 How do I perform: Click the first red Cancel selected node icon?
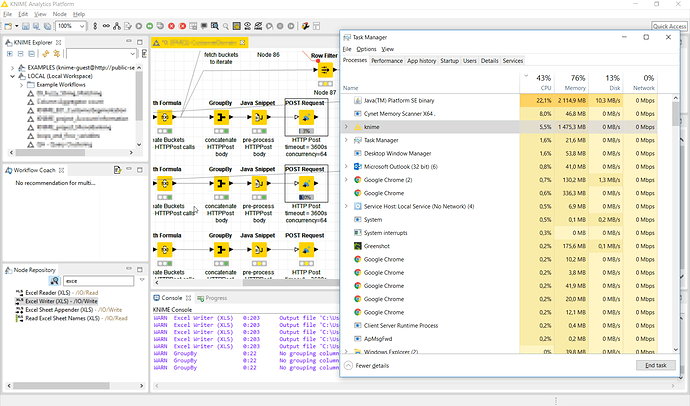coord(172,26)
